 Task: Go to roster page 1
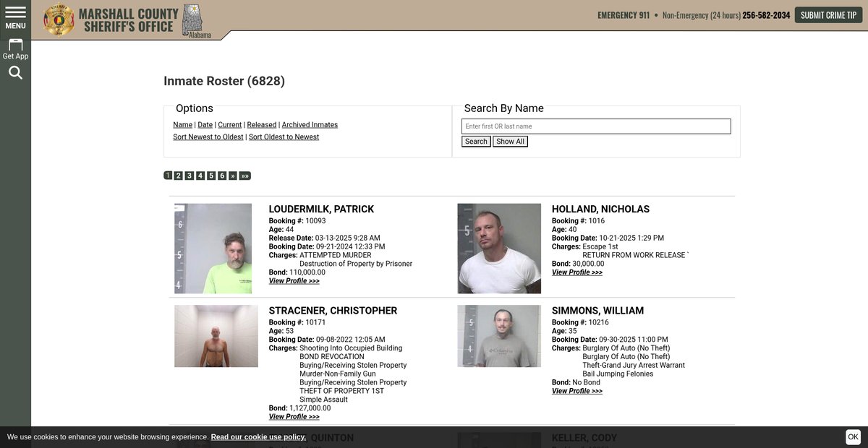coord(168,176)
